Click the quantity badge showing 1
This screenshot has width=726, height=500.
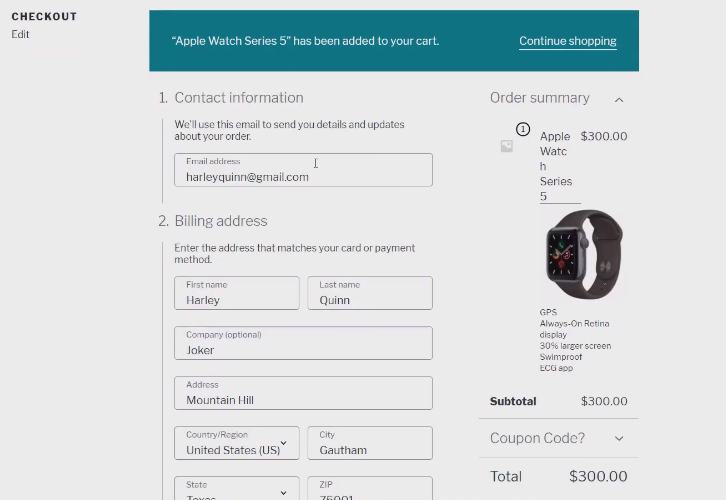pyautogui.click(x=523, y=129)
